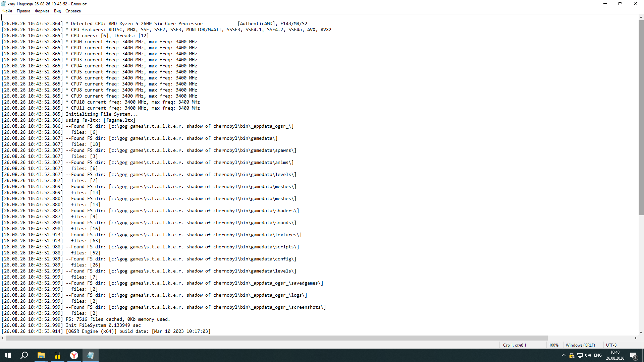Switch input language ENG indicator

[x=598, y=355]
